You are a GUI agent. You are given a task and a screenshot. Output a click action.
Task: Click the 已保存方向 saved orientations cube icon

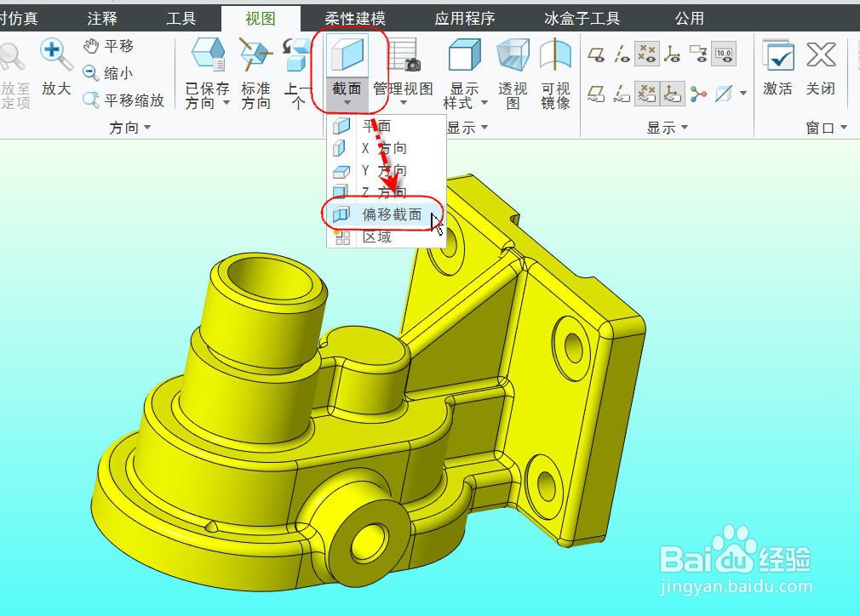click(x=208, y=54)
